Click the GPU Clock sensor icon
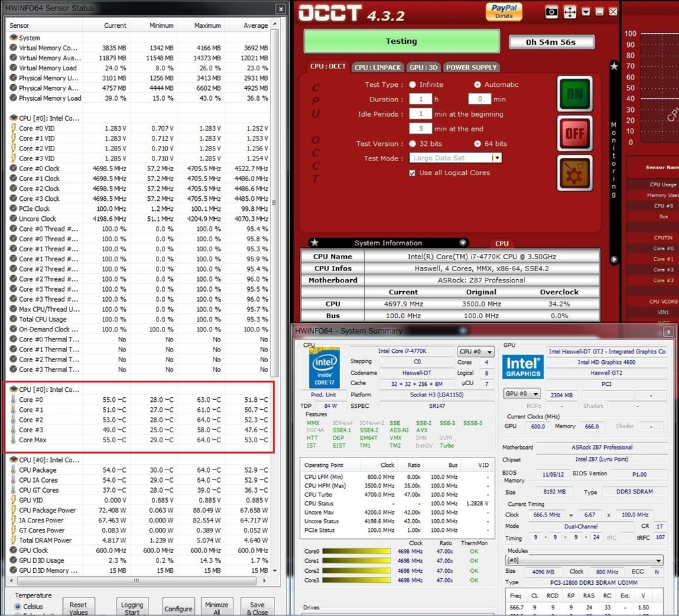The height and width of the screenshot is (616, 679). pos(13,550)
